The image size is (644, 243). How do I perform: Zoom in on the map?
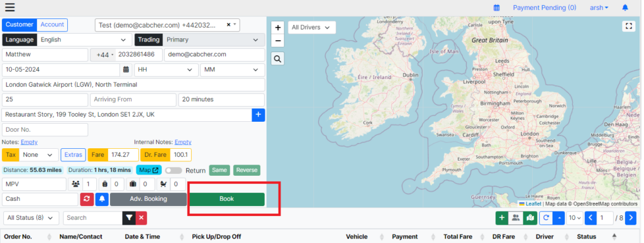(x=278, y=28)
